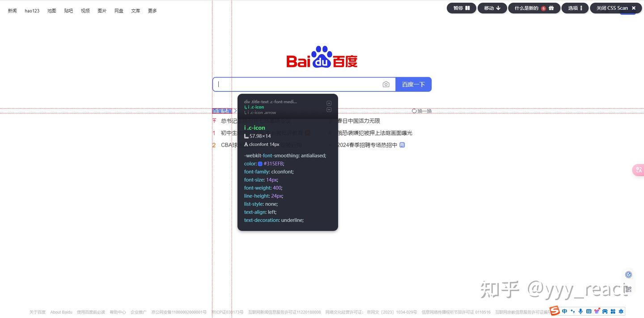Click the down chevron to select child selector
644x318 pixels.
click(x=329, y=110)
